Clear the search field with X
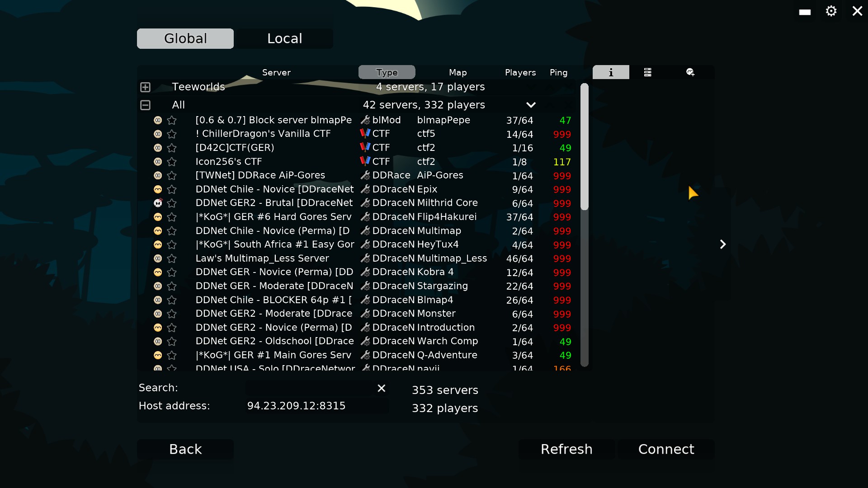Screen dimensions: 868x488 coord(382,388)
